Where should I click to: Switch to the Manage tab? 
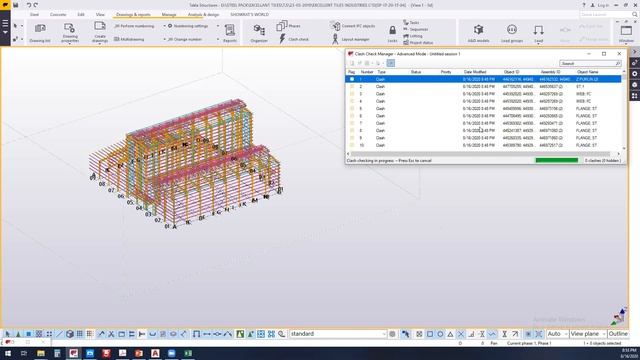(169, 14)
